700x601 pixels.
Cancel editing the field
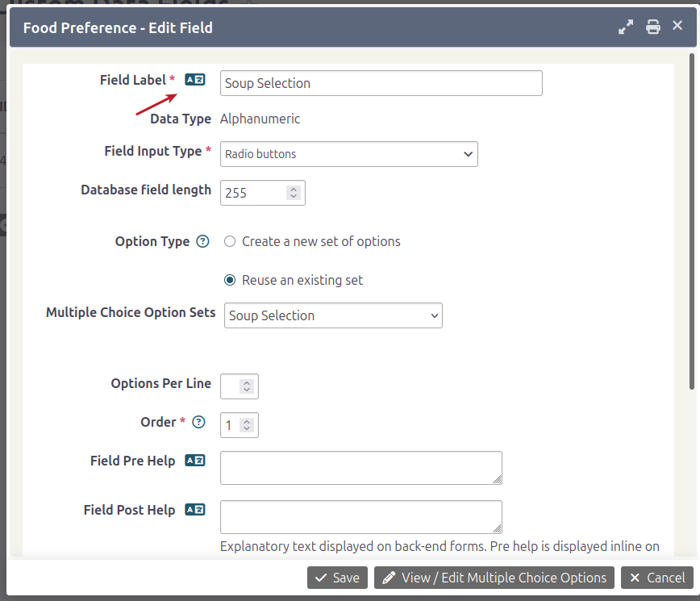pyautogui.click(x=656, y=578)
